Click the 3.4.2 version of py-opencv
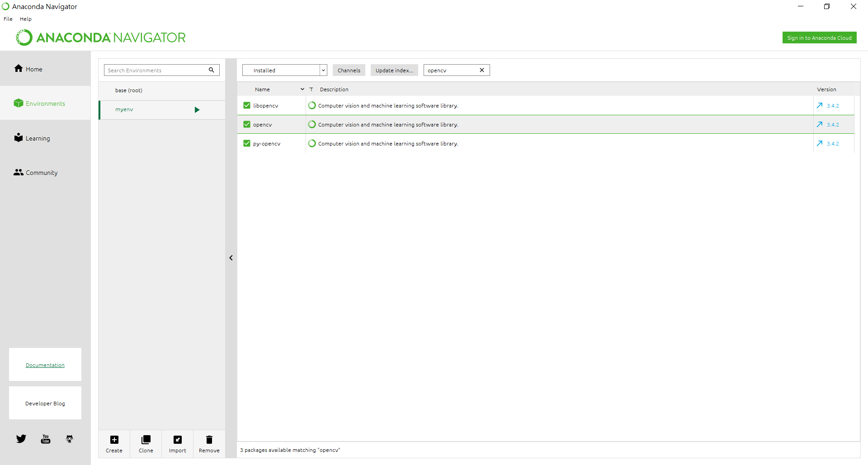Screen dimensions: 868x465 coord(833,144)
